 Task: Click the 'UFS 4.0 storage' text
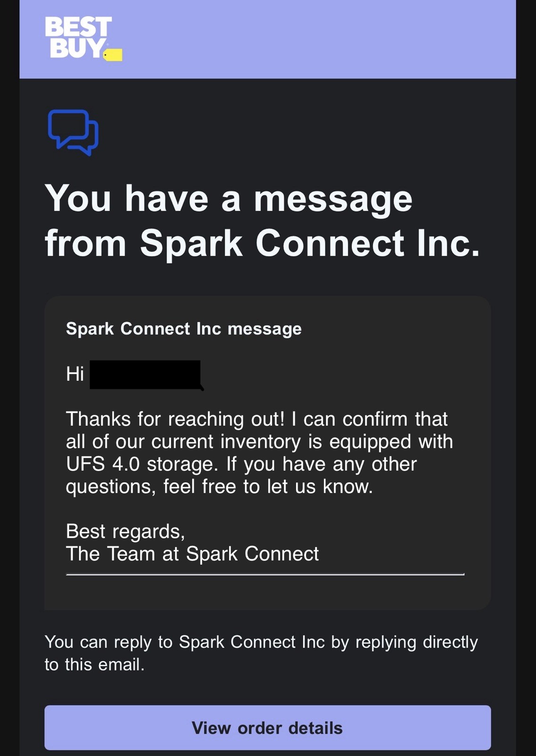(x=142, y=464)
